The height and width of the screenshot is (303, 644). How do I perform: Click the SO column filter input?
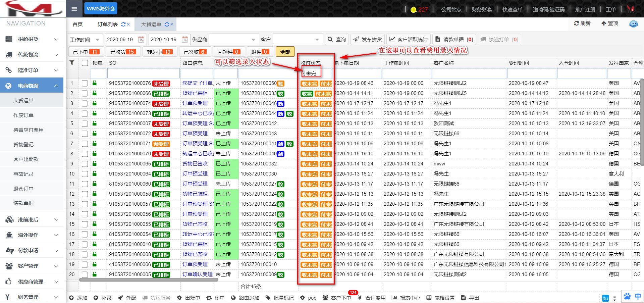coord(144,73)
